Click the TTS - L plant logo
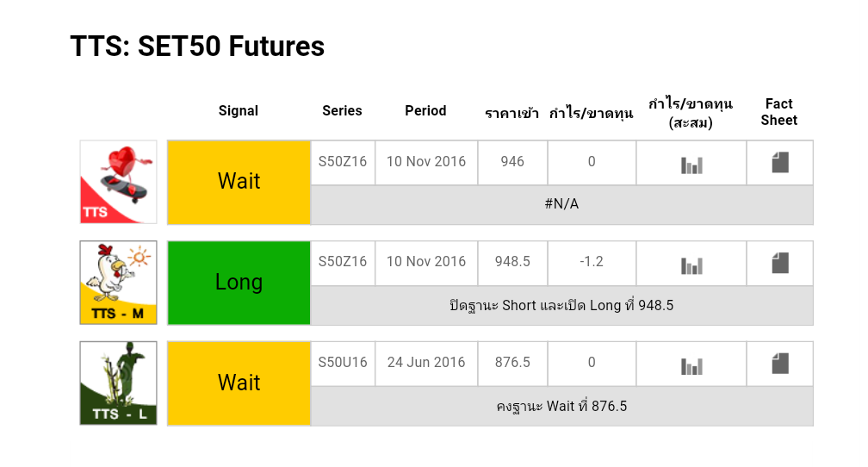868x467 pixels. pyautogui.click(x=119, y=383)
